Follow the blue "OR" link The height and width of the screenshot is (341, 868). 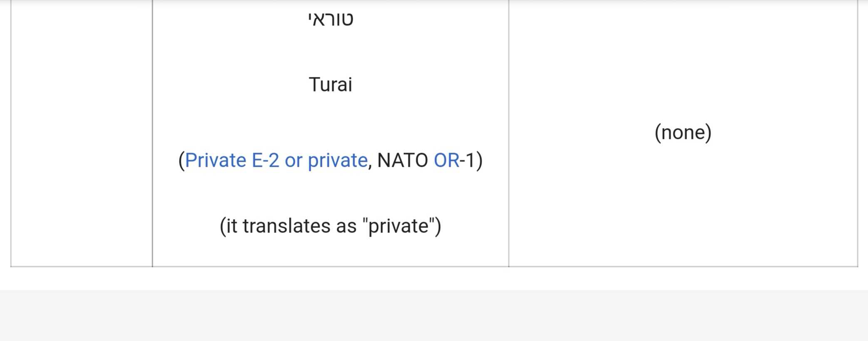[446, 161]
